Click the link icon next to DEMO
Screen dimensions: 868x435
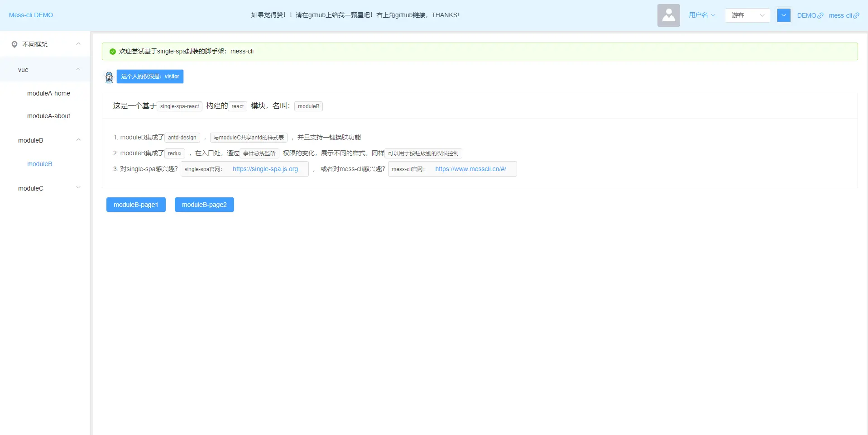(x=820, y=15)
